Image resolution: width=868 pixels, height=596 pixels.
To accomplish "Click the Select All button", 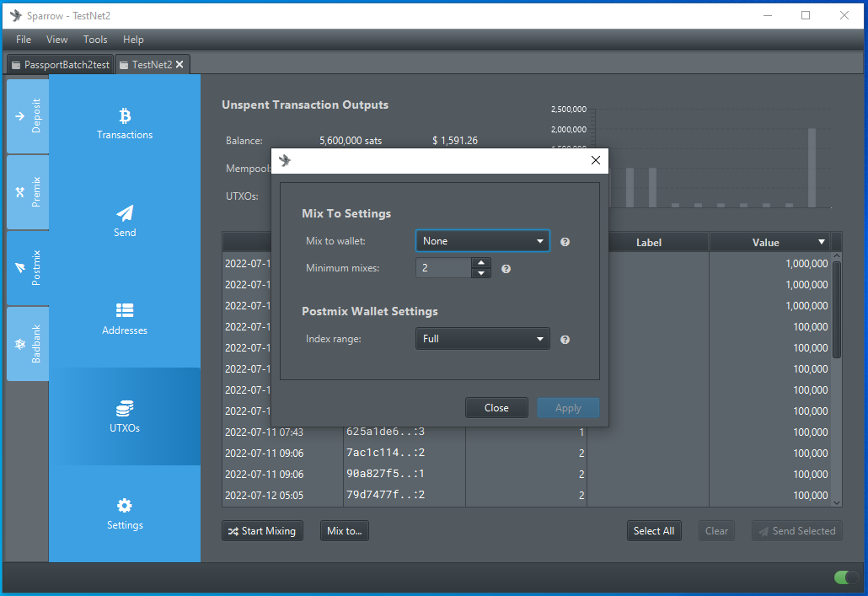I will (x=654, y=530).
